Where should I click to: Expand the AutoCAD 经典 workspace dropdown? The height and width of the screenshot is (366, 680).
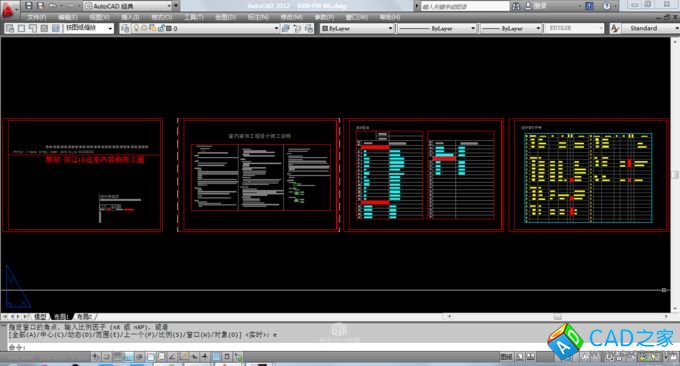click(x=128, y=6)
